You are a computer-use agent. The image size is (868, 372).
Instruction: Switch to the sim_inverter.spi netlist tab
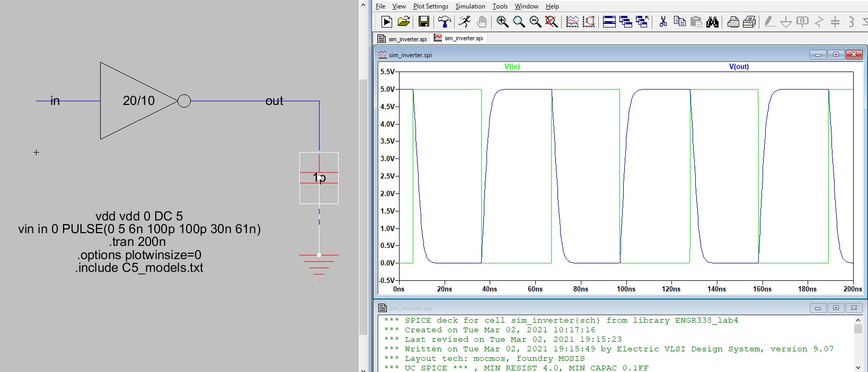click(x=402, y=39)
